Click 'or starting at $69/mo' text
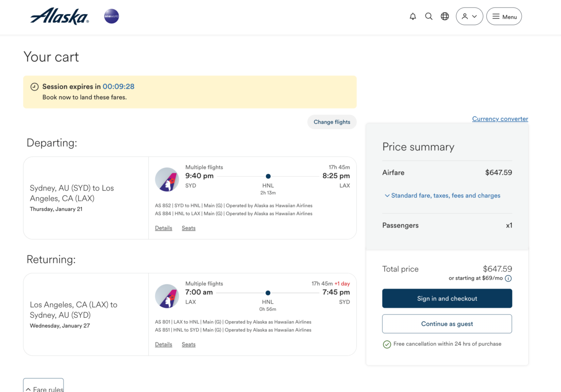 click(x=476, y=278)
